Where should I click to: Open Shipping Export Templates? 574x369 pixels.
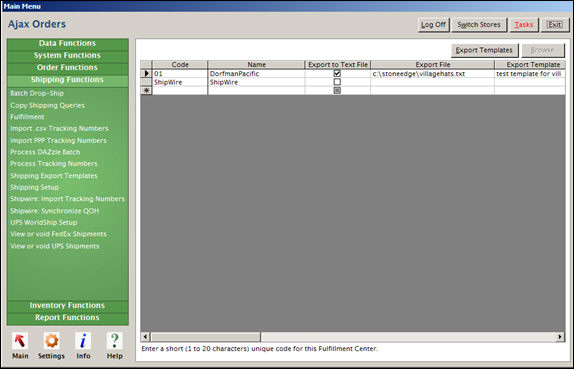(x=54, y=176)
